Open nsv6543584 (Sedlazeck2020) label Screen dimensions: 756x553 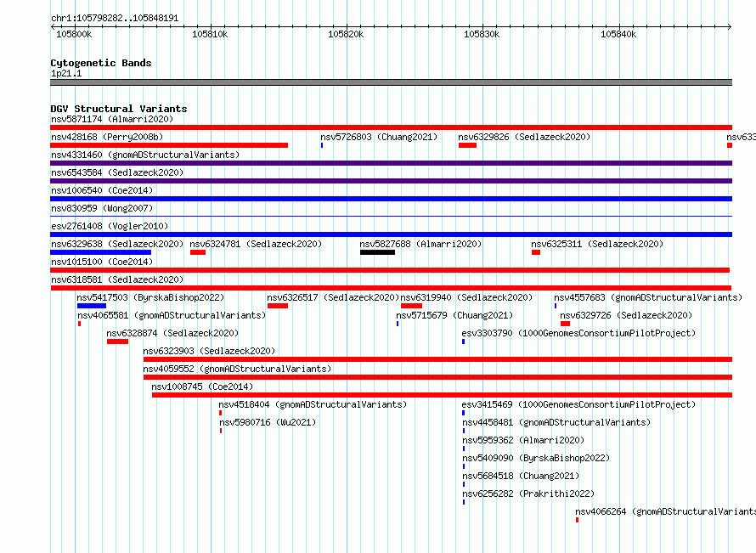[117, 172]
